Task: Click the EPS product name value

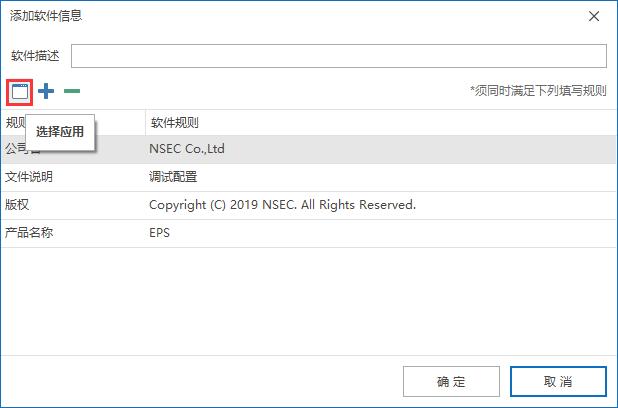Action: point(160,233)
